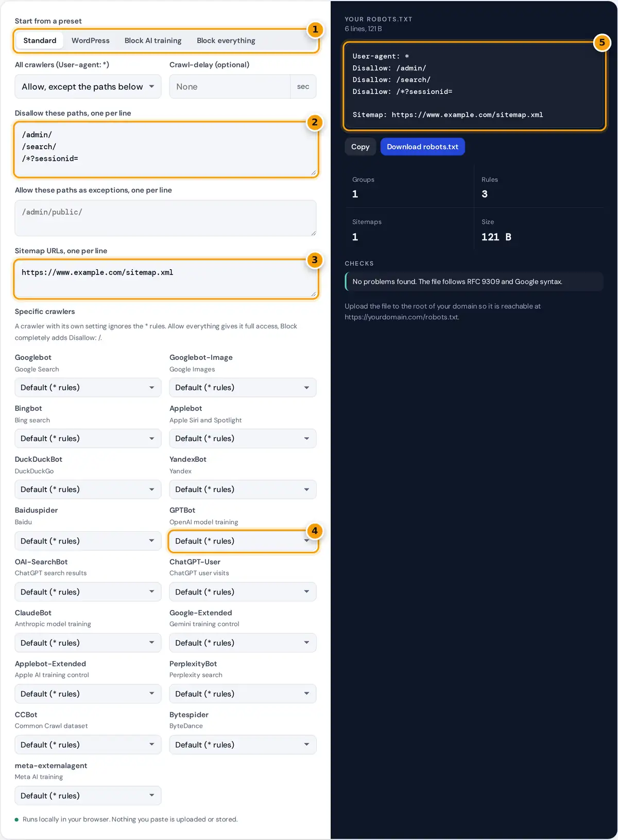Choose the Block AI training preset
The height and width of the screenshot is (840, 618).
pyautogui.click(x=153, y=41)
